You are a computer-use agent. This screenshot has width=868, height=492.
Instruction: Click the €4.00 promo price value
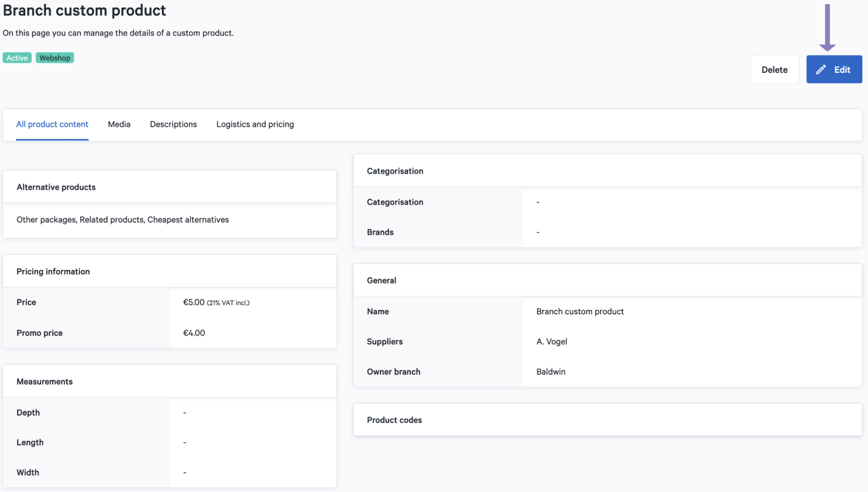point(194,333)
